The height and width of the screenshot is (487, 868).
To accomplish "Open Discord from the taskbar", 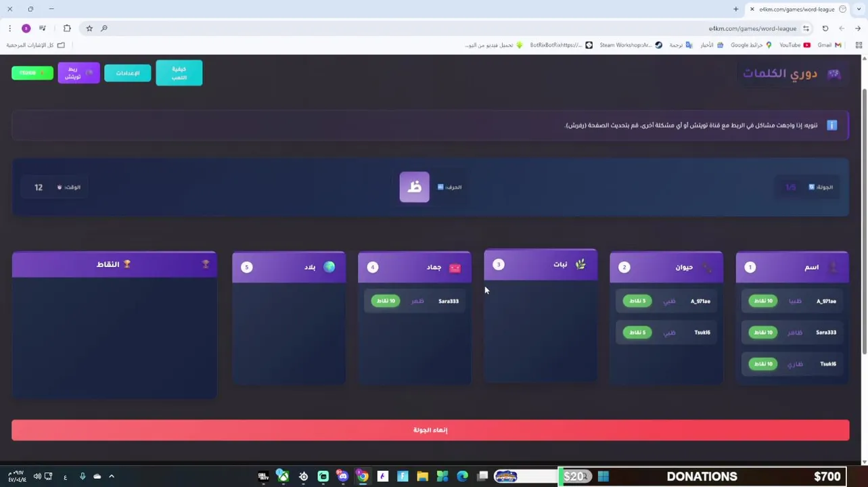I will [x=343, y=477].
